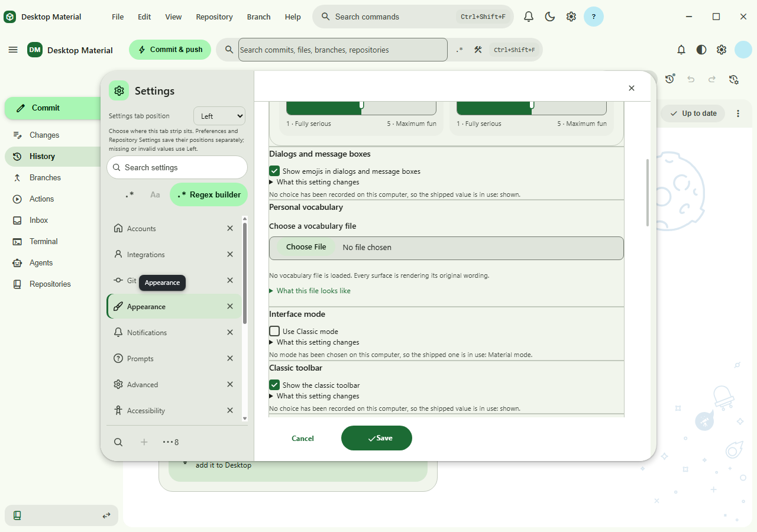Open the Regex builder
This screenshot has width=757, height=532.
coord(209,194)
